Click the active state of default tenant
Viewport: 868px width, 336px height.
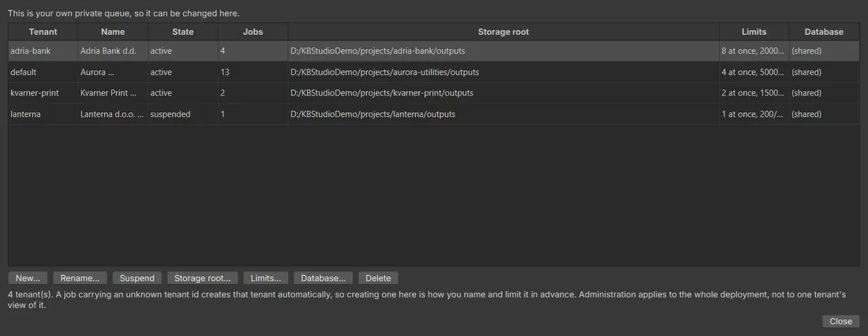click(183, 72)
